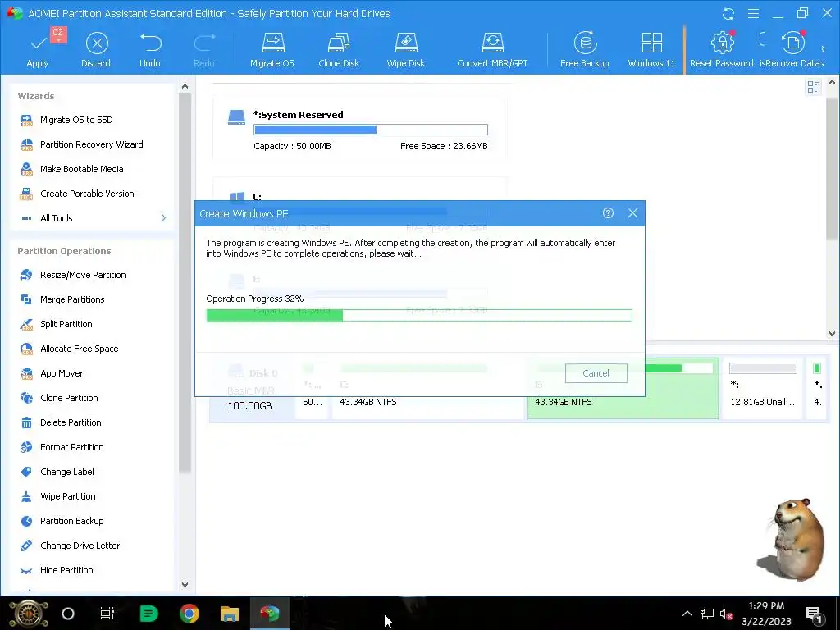Open Partition Recovery Wizard
Viewport: 840px width, 630px height.
(x=91, y=144)
